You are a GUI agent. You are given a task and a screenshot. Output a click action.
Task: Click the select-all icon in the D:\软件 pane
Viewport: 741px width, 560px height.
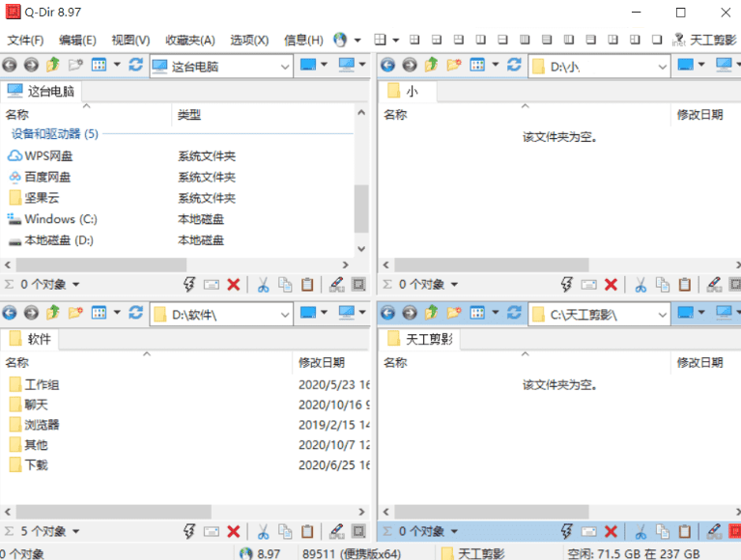click(x=358, y=531)
